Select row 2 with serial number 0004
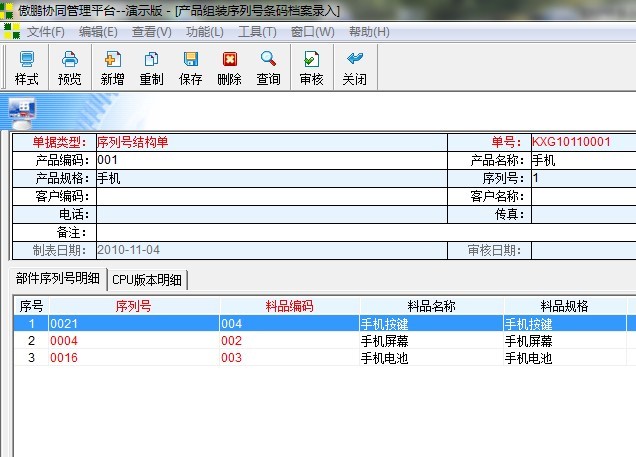Screen dimensions: 636x457 pos(64,341)
